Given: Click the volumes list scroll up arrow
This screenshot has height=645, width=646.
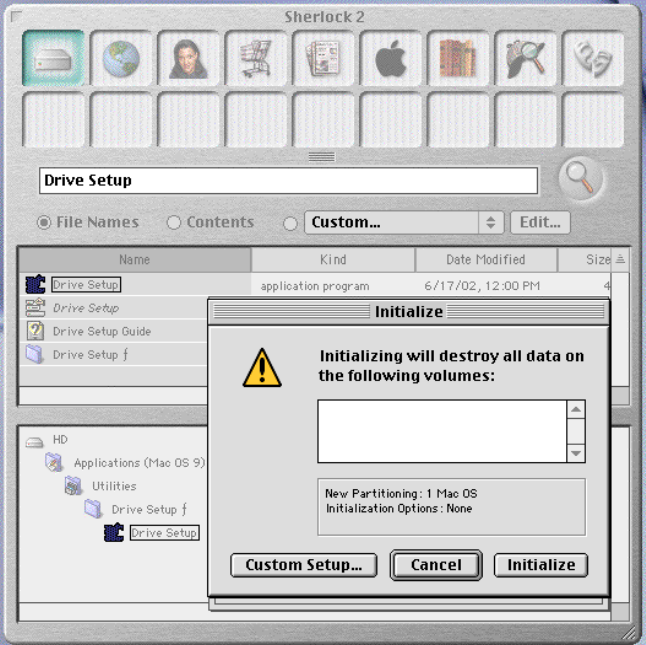Looking at the screenshot, I should [x=576, y=409].
